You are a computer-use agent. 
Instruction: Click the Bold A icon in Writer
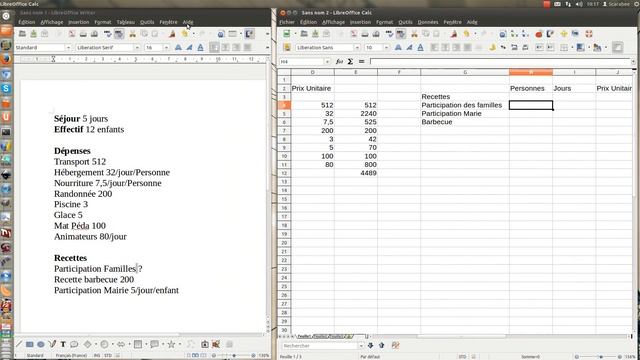click(178, 48)
